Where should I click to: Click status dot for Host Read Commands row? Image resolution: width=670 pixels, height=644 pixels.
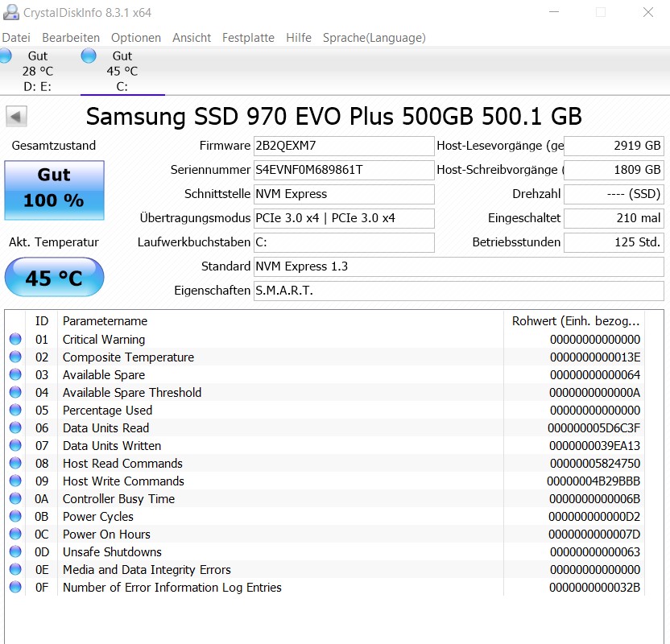click(15, 463)
